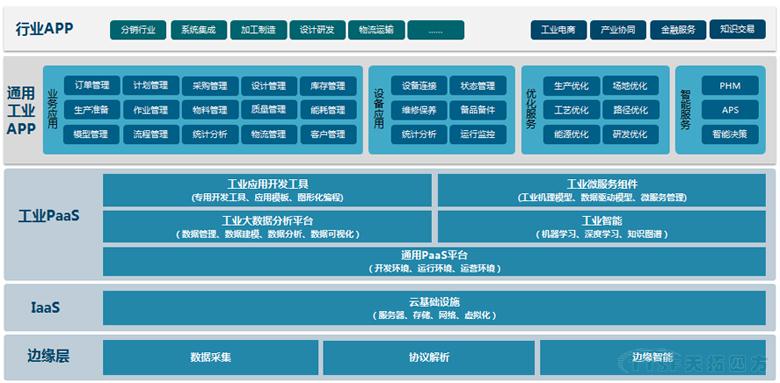Click the 数据采集 block
Image resolution: width=780 pixels, height=383 pixels.
(210, 358)
